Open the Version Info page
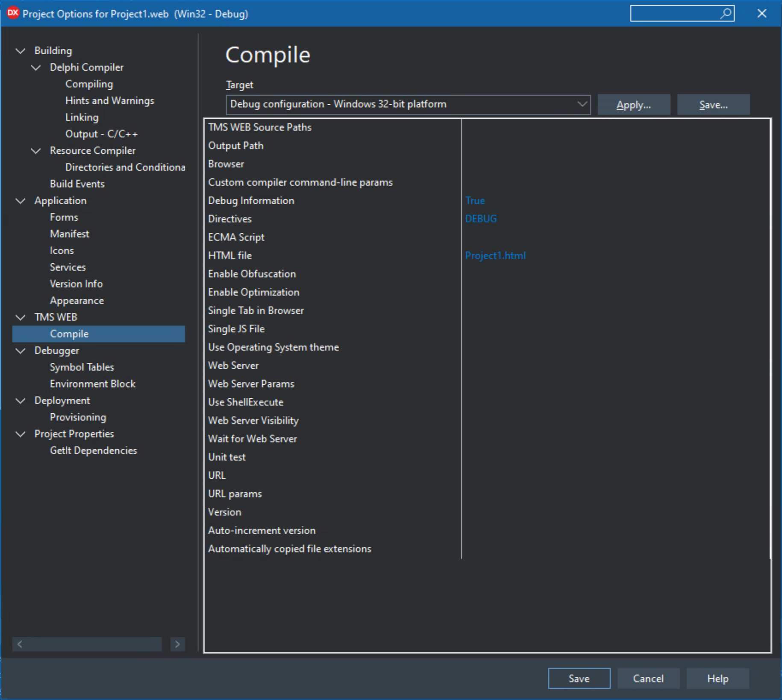 tap(76, 284)
